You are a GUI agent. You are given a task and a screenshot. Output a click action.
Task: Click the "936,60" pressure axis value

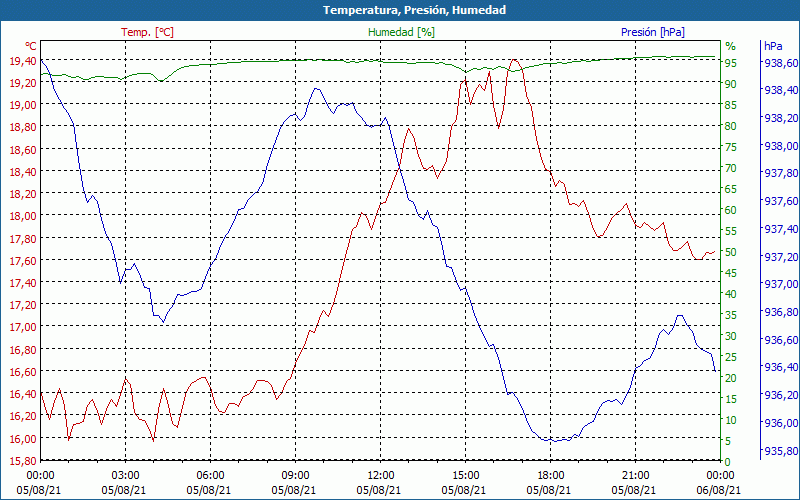click(x=781, y=339)
